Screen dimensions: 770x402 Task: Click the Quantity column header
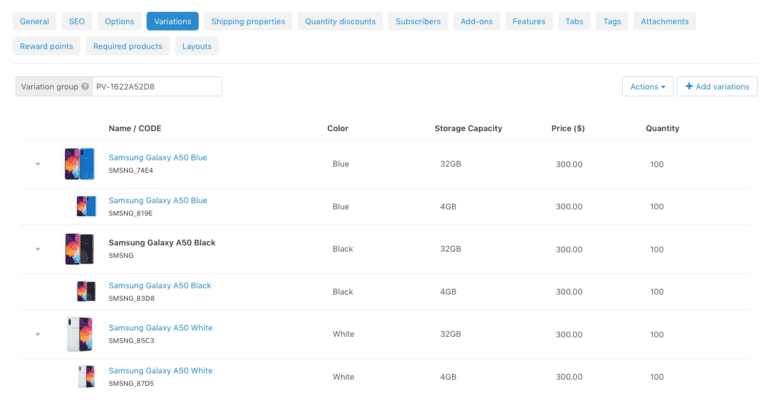point(662,128)
